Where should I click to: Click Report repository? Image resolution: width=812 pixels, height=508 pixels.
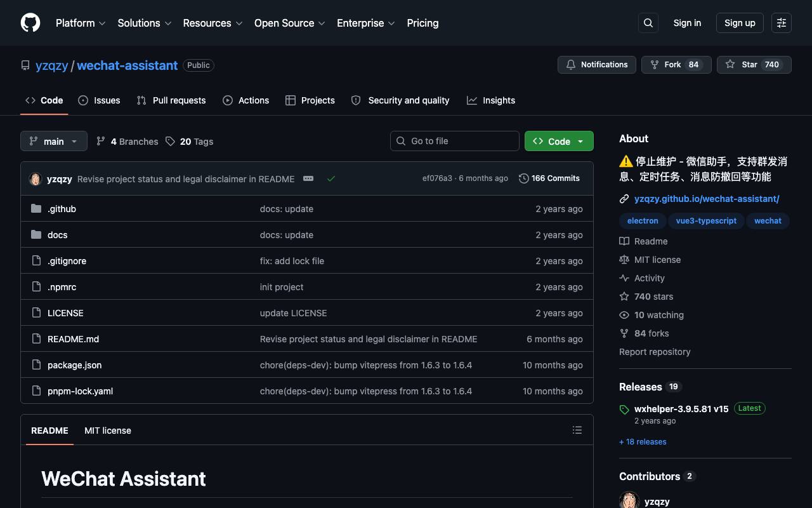[x=655, y=352]
